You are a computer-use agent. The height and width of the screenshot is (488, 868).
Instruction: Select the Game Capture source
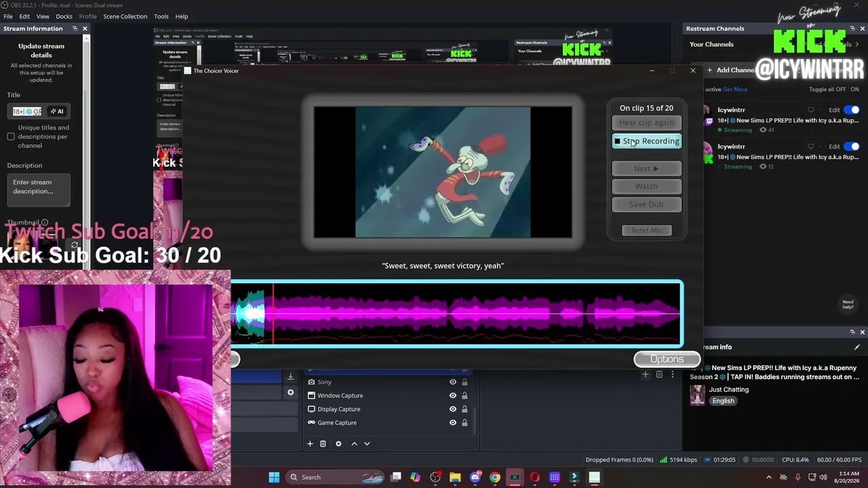click(388, 423)
